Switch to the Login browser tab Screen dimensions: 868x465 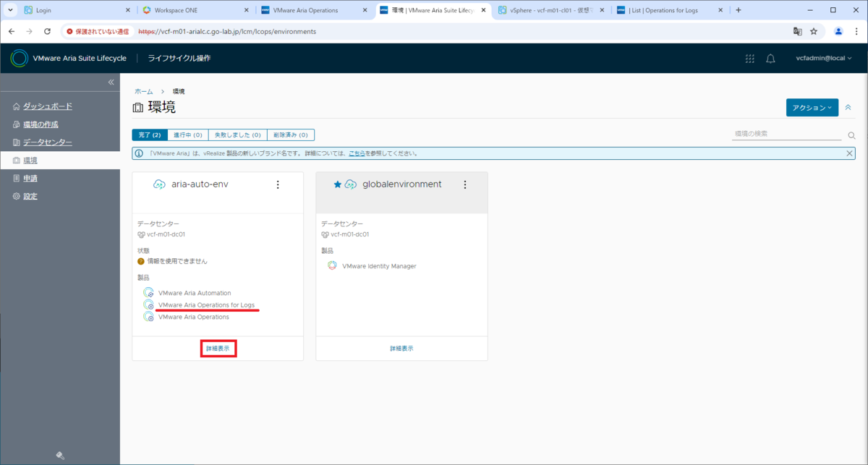click(x=76, y=10)
